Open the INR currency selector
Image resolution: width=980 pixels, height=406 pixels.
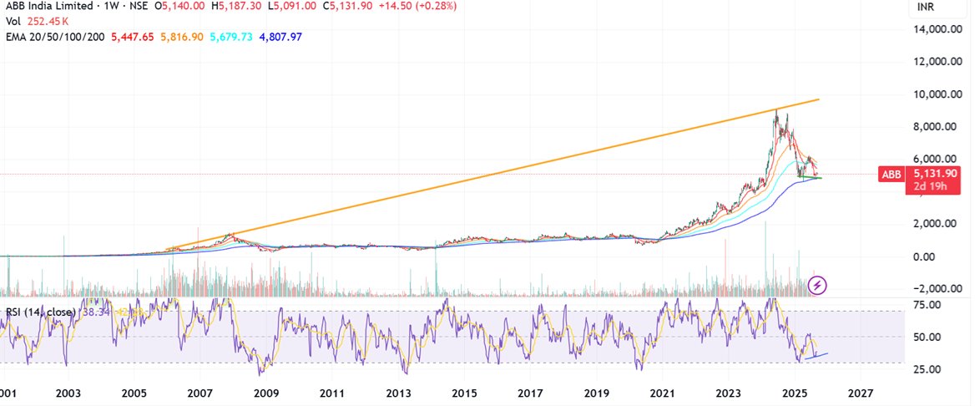point(924,7)
